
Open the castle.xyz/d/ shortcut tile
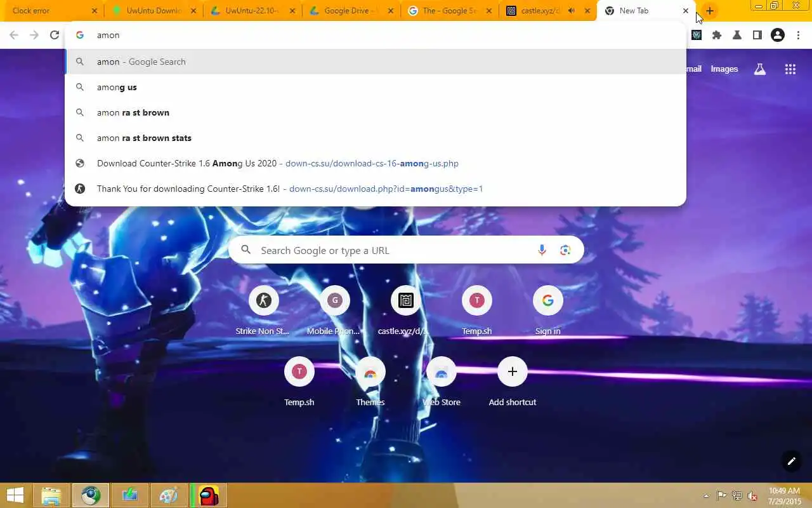point(405,311)
